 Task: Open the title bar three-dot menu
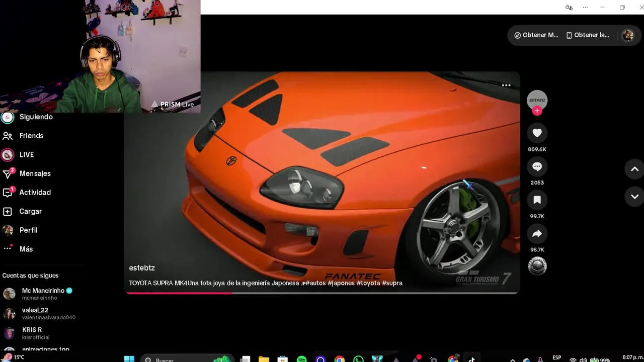click(585, 7)
